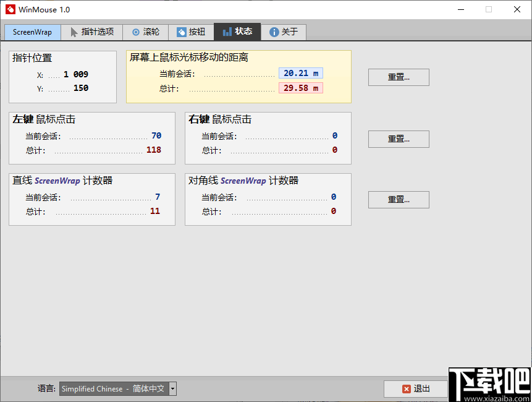Click the 重置 button next to ScreenWrap counters
Viewport: 532px width, 402px height.
pyautogui.click(x=399, y=199)
